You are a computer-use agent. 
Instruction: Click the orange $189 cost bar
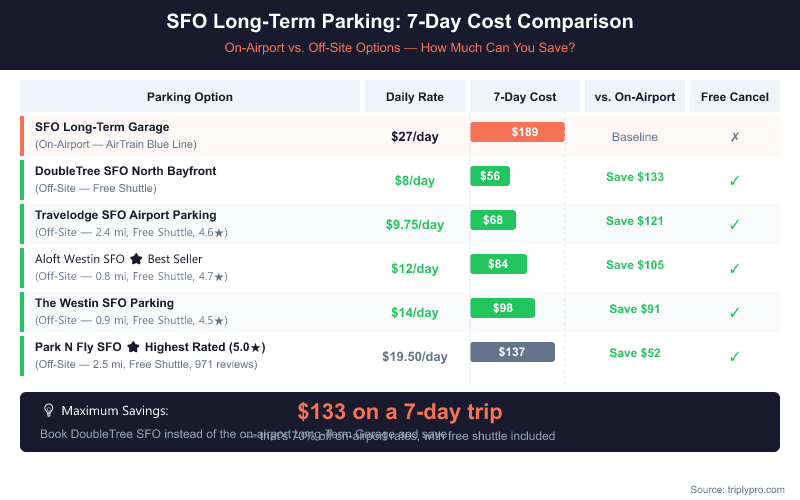click(x=517, y=132)
